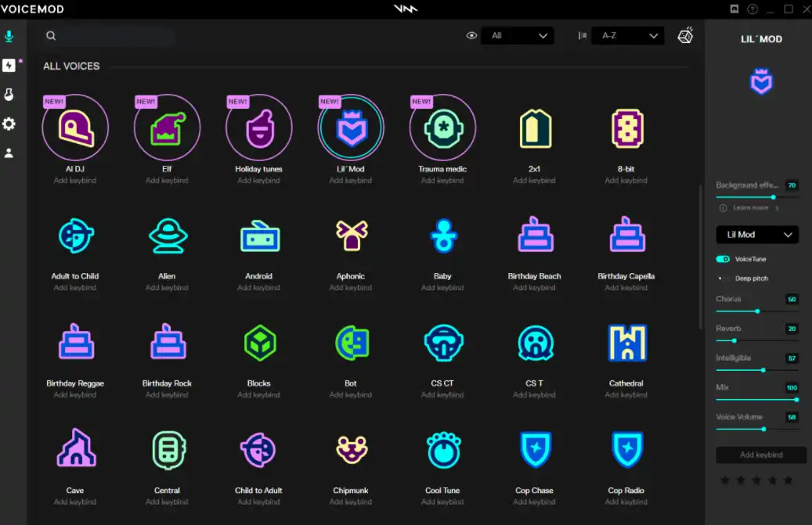The width and height of the screenshot is (812, 525).
Task: Open the A-Z sort dropdown
Action: point(627,36)
